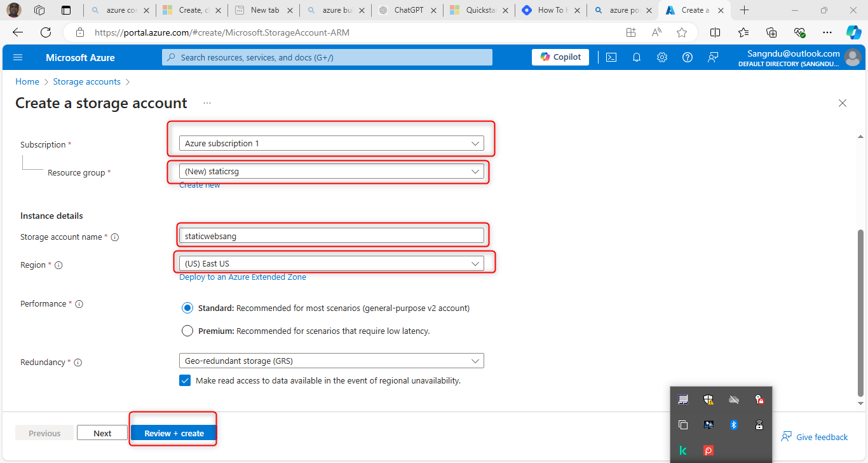Open the Azure Support and Troubleshooting help icon
Viewport: 868px width, 463px height.
tap(688, 57)
